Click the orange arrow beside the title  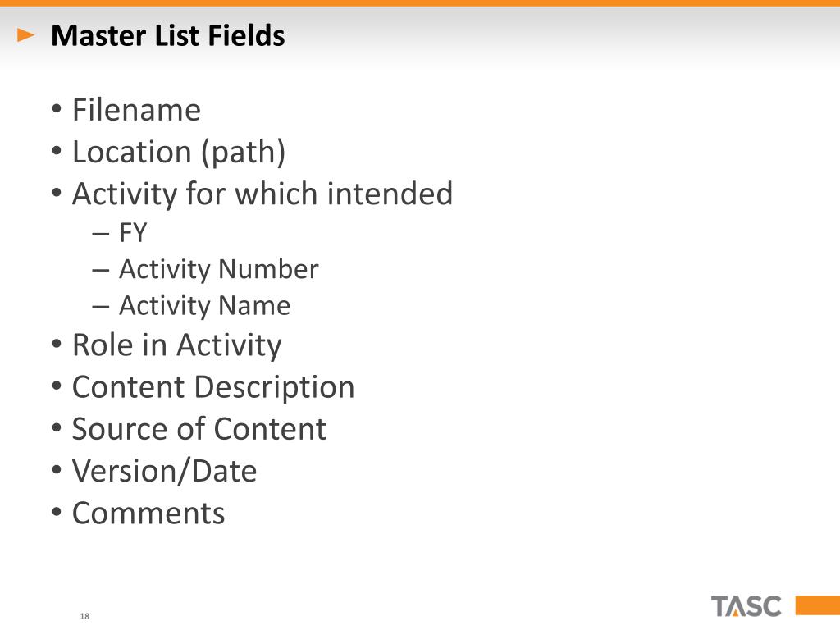click(25, 35)
